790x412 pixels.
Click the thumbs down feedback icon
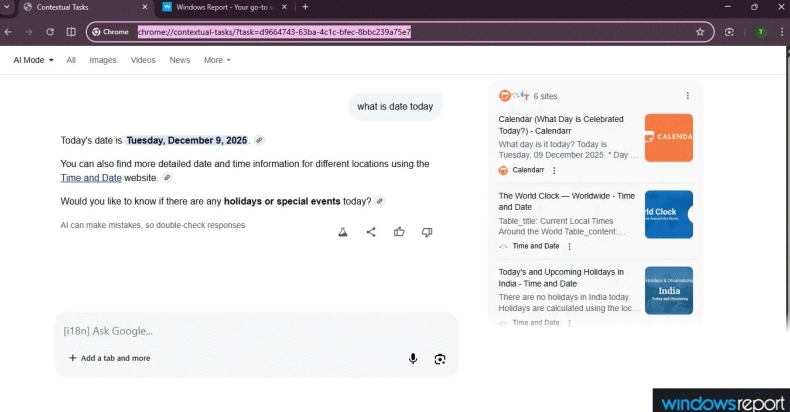(x=427, y=232)
